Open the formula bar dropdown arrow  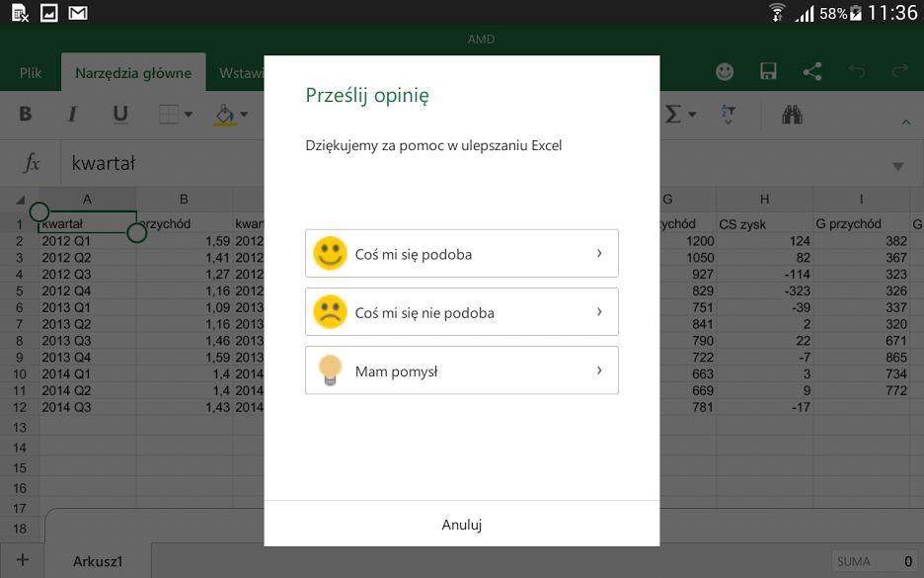pos(897,165)
